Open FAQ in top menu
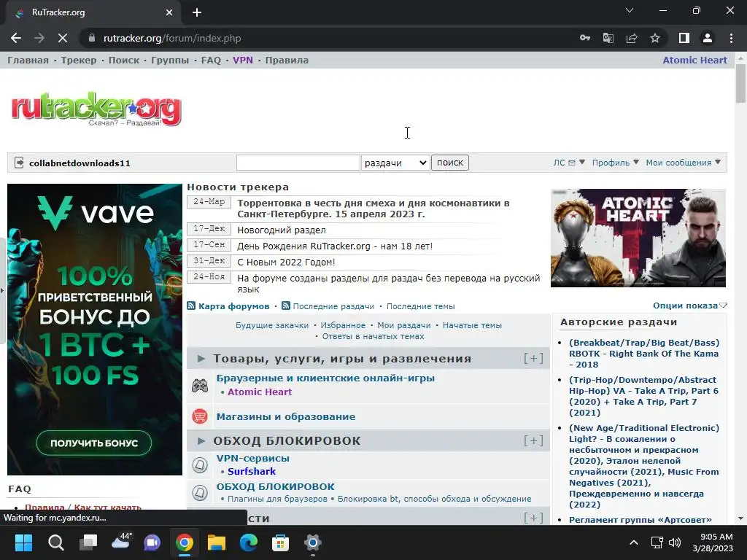This screenshot has width=747, height=560. pyautogui.click(x=211, y=60)
